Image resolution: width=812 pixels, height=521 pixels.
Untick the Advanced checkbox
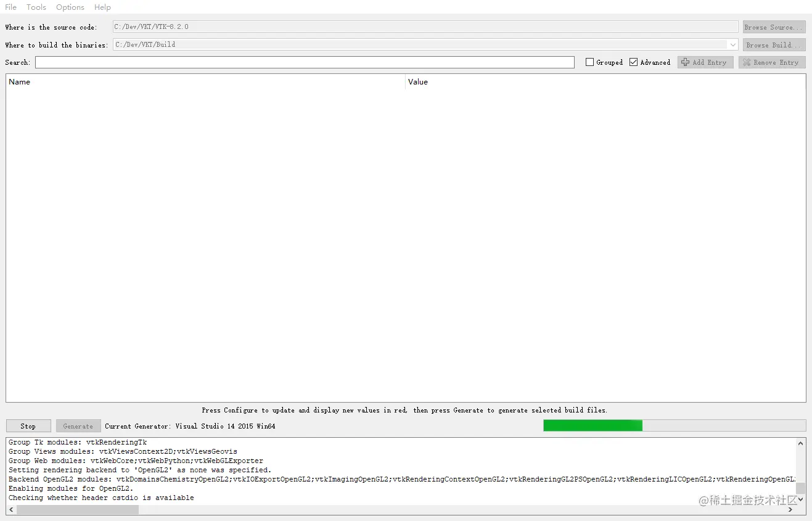click(633, 62)
